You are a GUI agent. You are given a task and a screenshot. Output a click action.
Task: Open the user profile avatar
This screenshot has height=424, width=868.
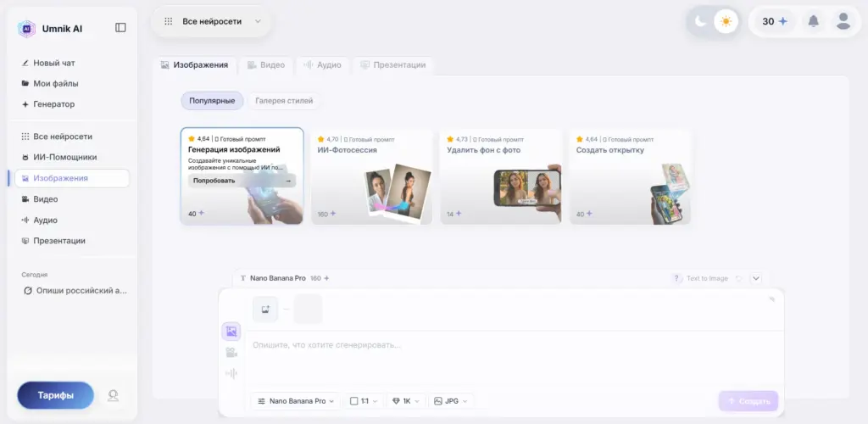[x=843, y=21]
